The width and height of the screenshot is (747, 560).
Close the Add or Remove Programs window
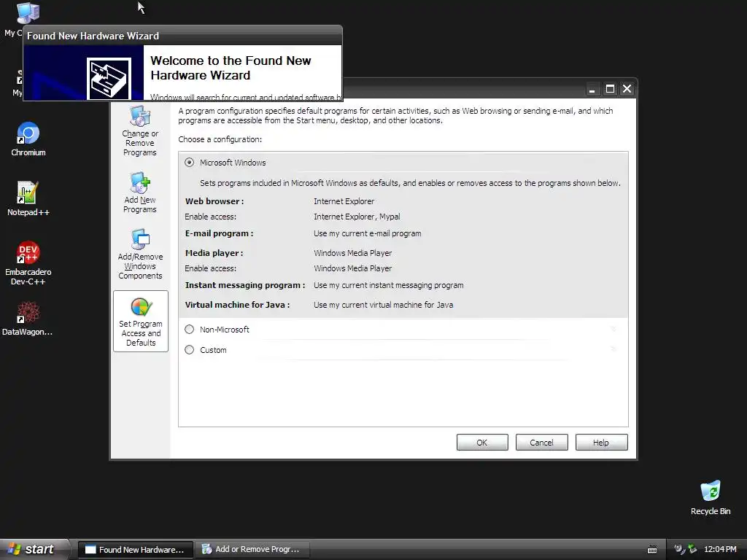pyautogui.click(x=627, y=89)
